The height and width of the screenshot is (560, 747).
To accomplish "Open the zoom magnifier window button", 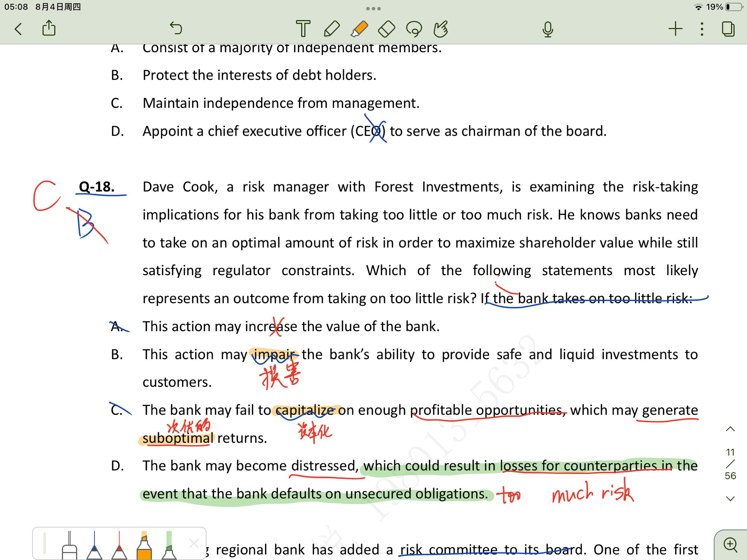I will 730,545.
